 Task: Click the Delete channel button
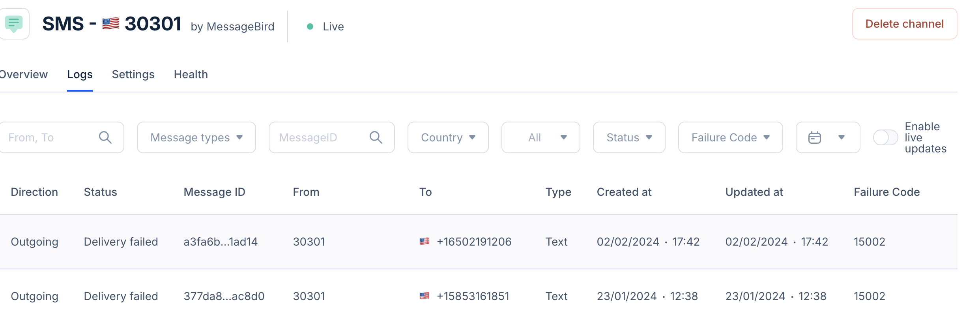[904, 24]
